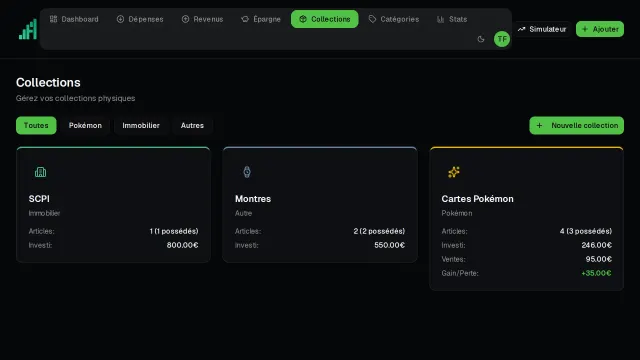Click the "4 (3 possédés)" article count
This screenshot has height=360, width=640.
point(586,231)
